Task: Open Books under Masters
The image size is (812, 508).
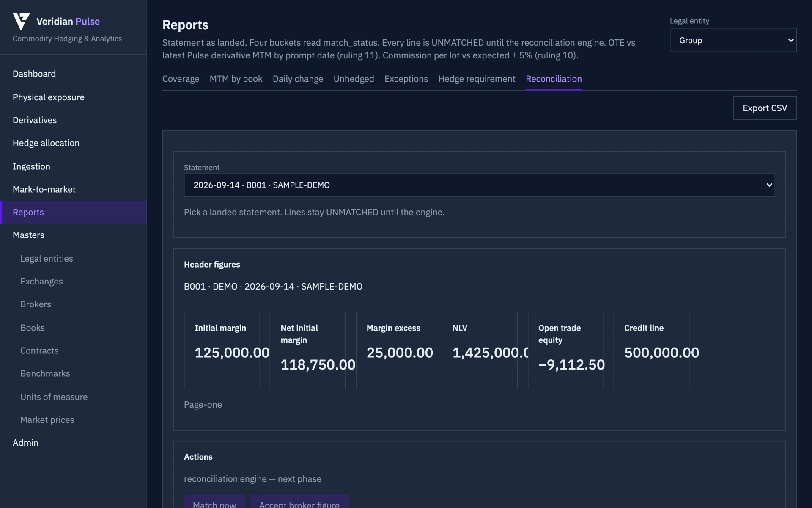Action: coord(74,328)
